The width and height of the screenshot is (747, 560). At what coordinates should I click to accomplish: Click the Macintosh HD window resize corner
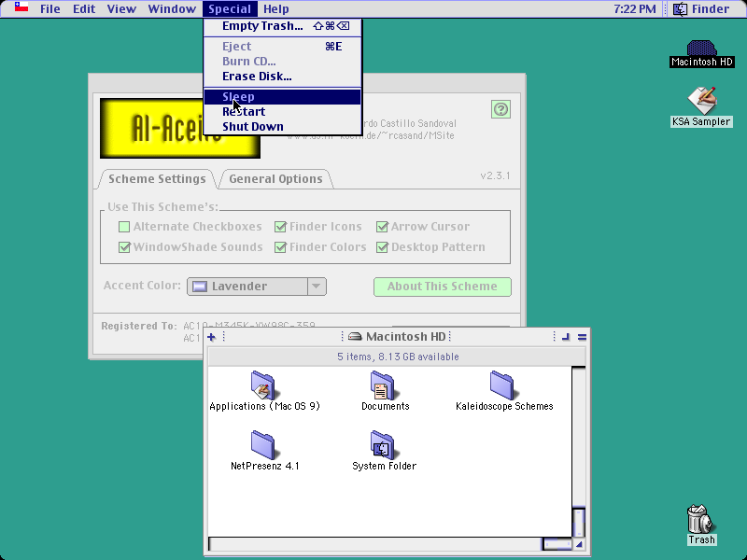[x=579, y=544]
